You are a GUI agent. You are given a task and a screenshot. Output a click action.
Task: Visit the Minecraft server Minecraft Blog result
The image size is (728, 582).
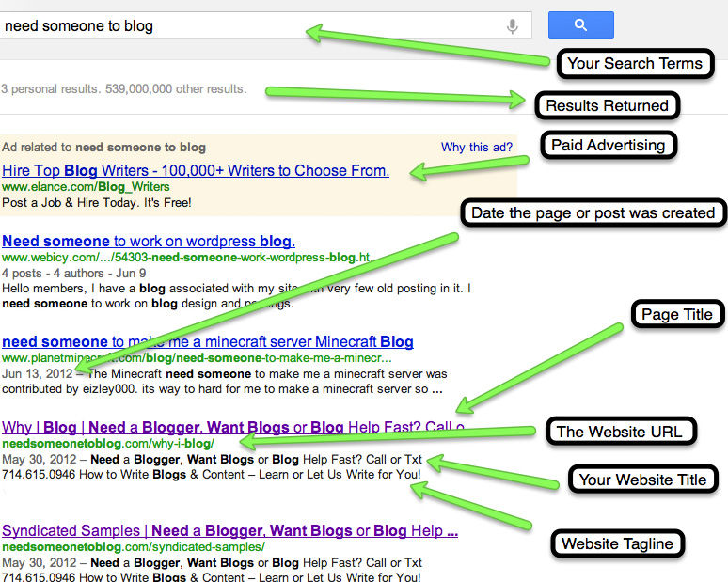click(207, 341)
